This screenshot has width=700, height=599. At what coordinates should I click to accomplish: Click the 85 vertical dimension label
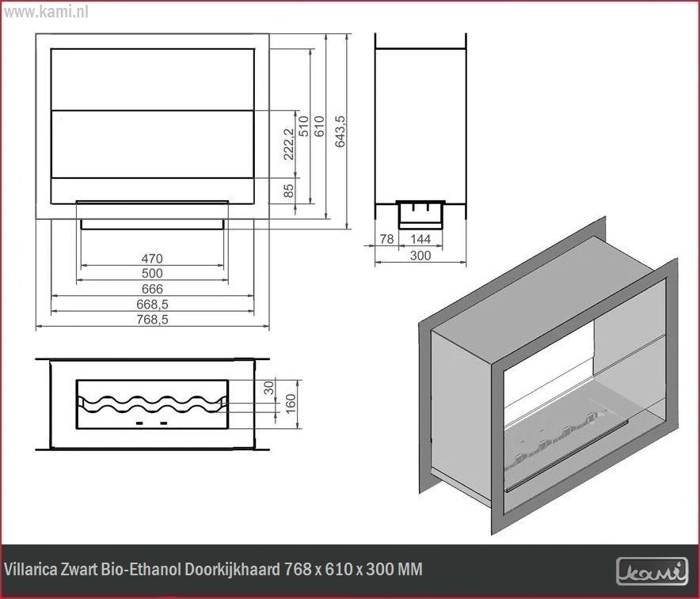click(289, 191)
